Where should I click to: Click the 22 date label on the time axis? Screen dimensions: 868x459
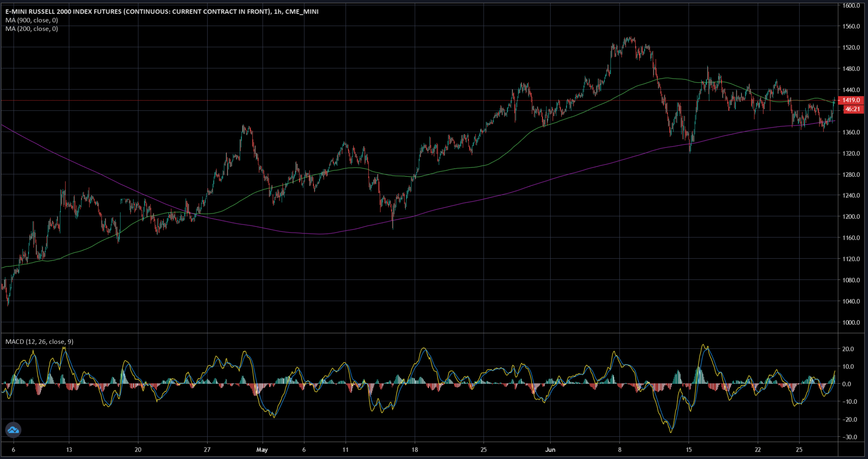pos(758,450)
